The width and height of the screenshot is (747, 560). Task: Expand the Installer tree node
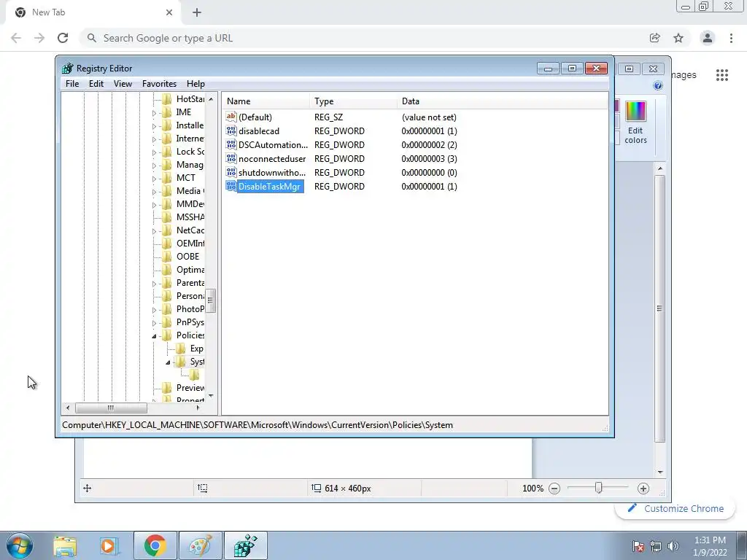click(154, 126)
